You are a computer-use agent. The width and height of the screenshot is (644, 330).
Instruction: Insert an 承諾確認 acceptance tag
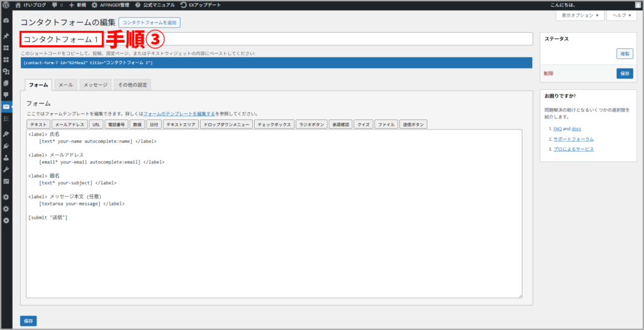click(x=341, y=124)
